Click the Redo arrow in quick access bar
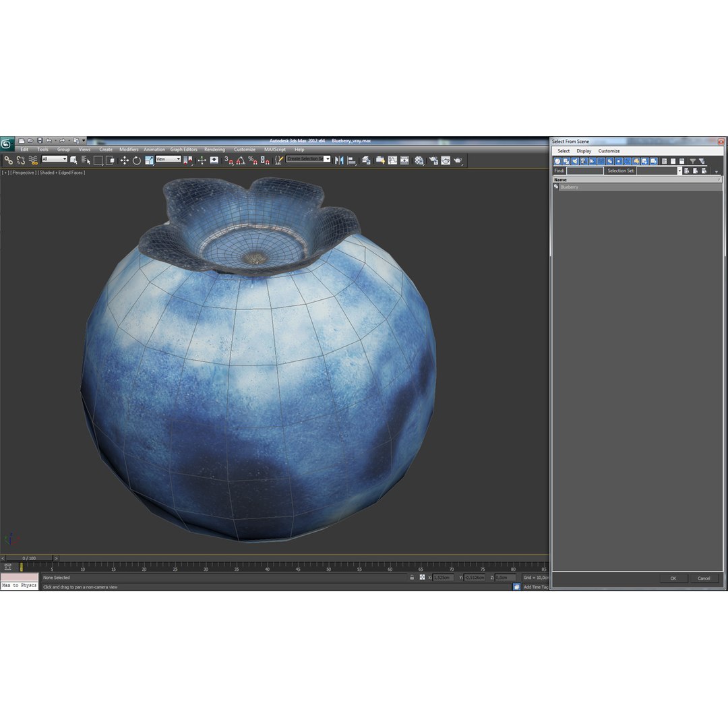 pos(62,141)
